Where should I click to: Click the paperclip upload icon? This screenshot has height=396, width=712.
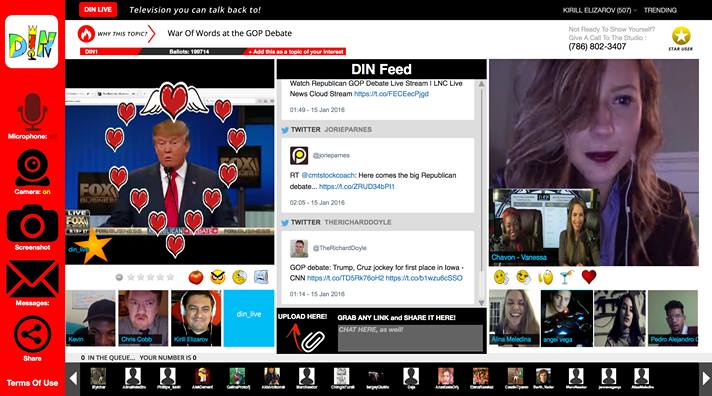click(x=313, y=341)
